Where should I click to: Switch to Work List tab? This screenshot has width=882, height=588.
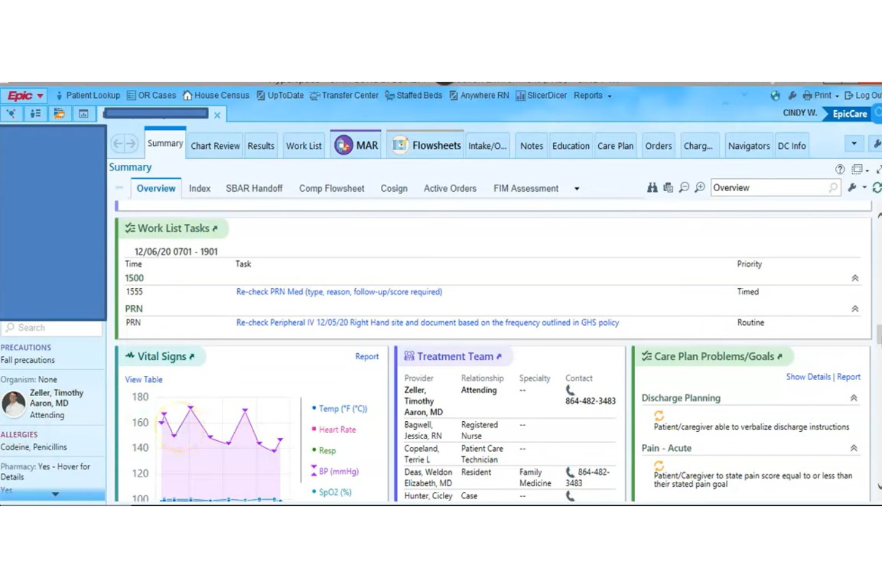[303, 146]
